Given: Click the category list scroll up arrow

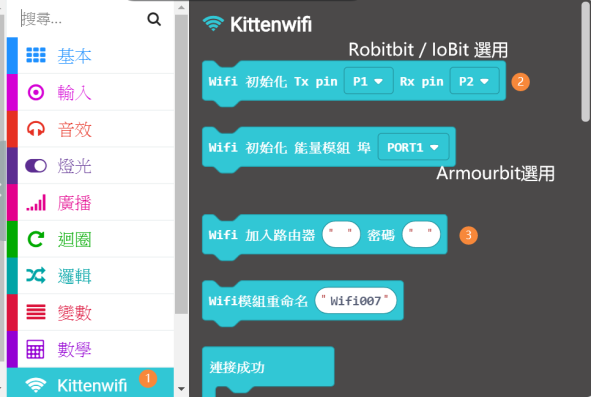Looking at the screenshot, I should pos(181,8).
